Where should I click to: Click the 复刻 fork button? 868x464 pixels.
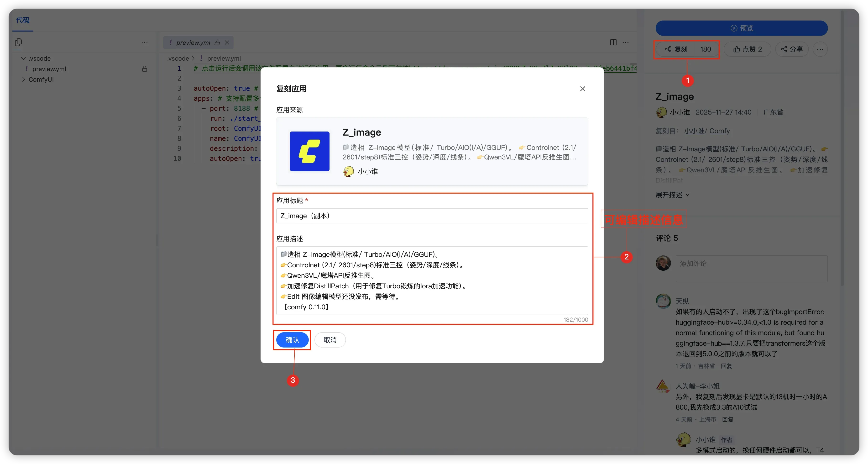pos(676,49)
